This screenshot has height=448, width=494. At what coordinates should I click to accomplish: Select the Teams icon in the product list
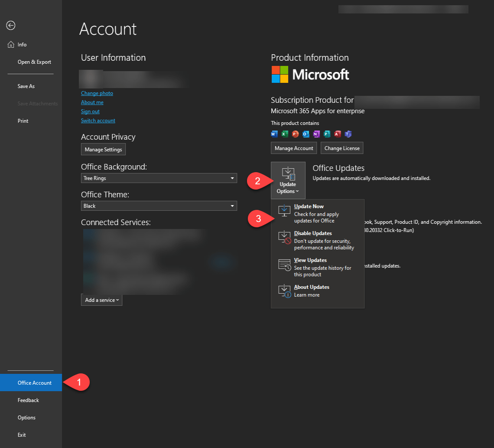tap(348, 134)
